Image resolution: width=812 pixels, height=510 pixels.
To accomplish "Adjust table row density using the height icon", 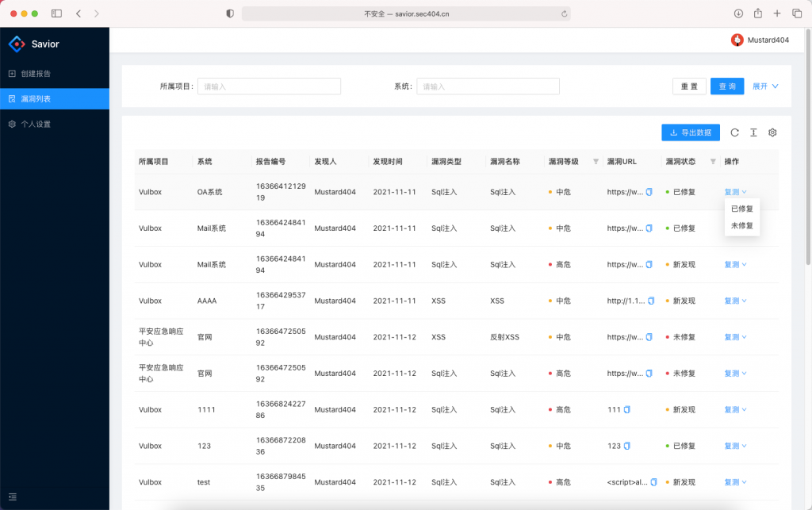I will pos(754,132).
